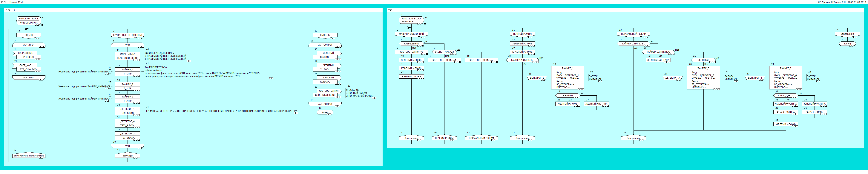
Task: Click the КОД_СОСТОЯНИЯ:=2 action icon
Action: click(x=481, y=60)
